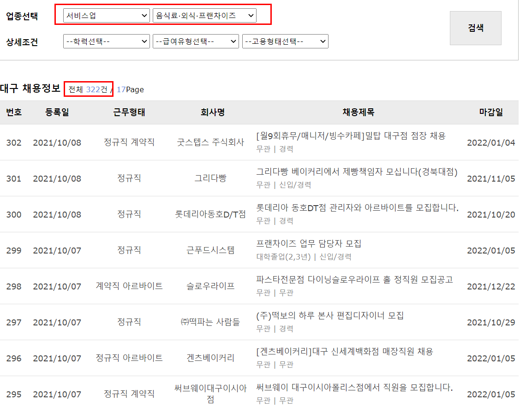The width and height of the screenshot is (532, 407).
Task: Click company name 슬로우라이프
Action: [x=210, y=286]
